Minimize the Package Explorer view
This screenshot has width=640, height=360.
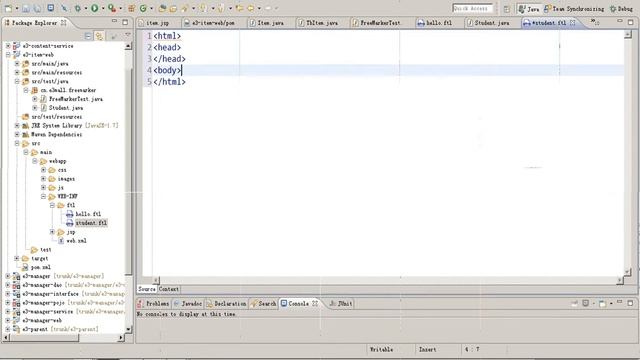[114, 21]
